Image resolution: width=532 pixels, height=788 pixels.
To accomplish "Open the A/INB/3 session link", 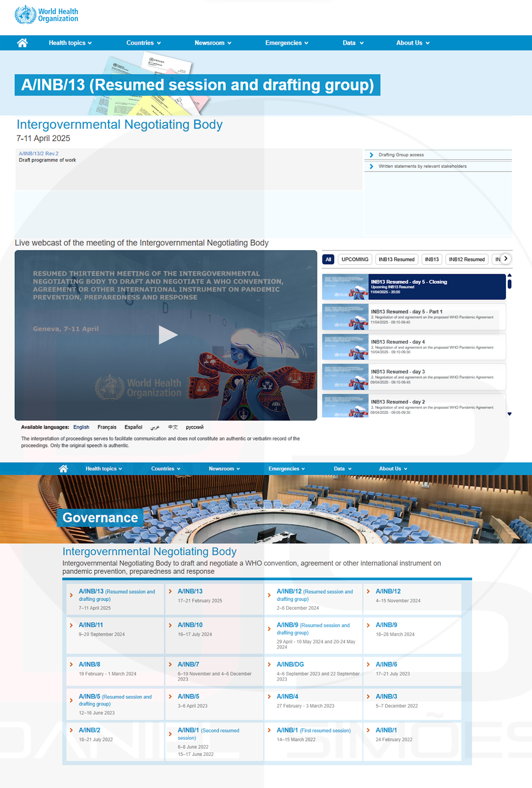I will pos(386,696).
